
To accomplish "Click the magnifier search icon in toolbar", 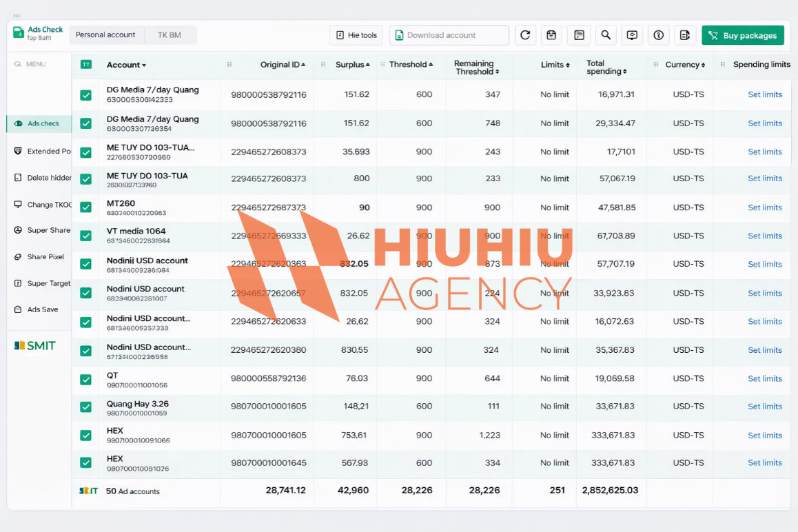I will [x=606, y=35].
